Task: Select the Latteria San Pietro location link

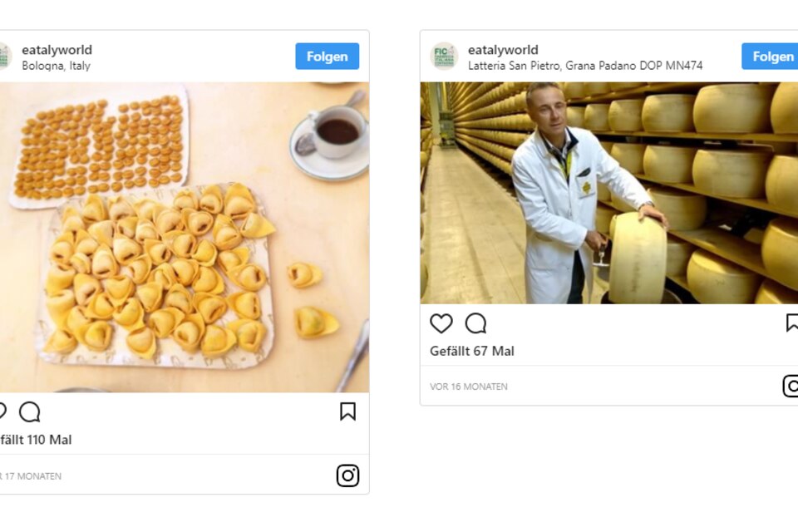Action: coord(584,66)
